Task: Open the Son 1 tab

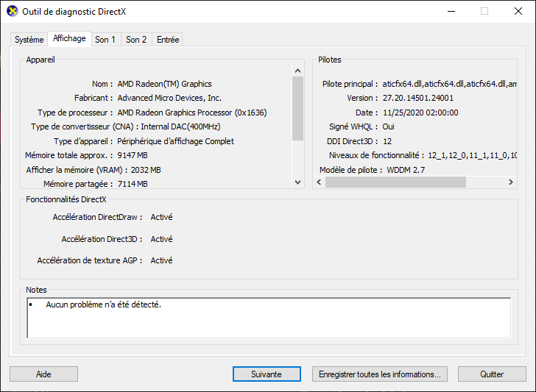Action: click(x=105, y=40)
